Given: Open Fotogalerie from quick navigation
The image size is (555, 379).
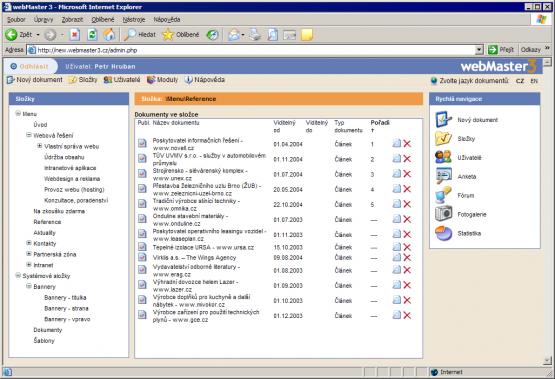Looking at the screenshot, I should (471, 214).
